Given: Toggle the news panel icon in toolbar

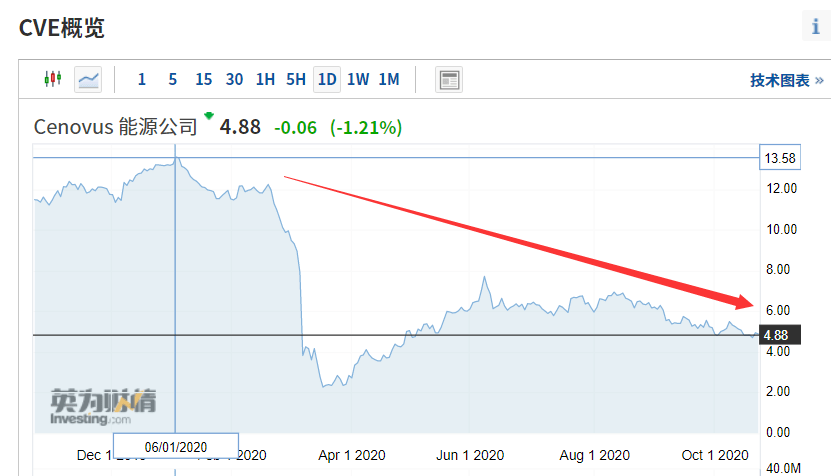Looking at the screenshot, I should 449,80.
